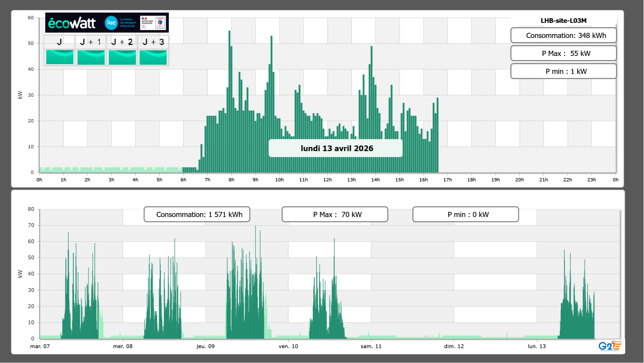Viewport: 644px width, 363px height.
Task: Click the Consommation: 1 571 kWh box
Action: pyautogui.click(x=197, y=214)
